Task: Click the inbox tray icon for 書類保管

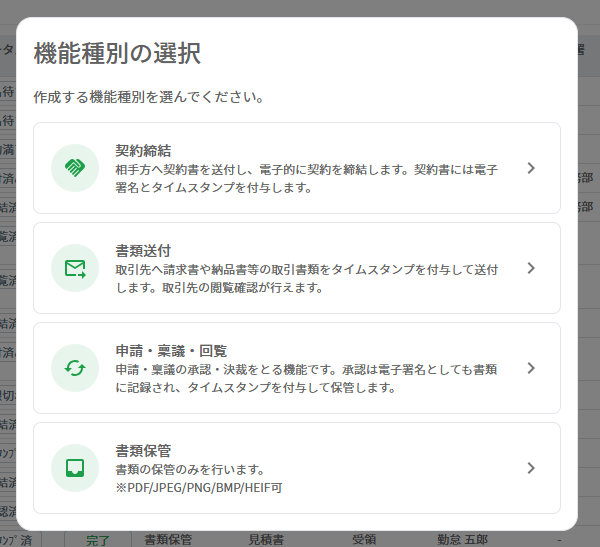Action: pos(75,468)
